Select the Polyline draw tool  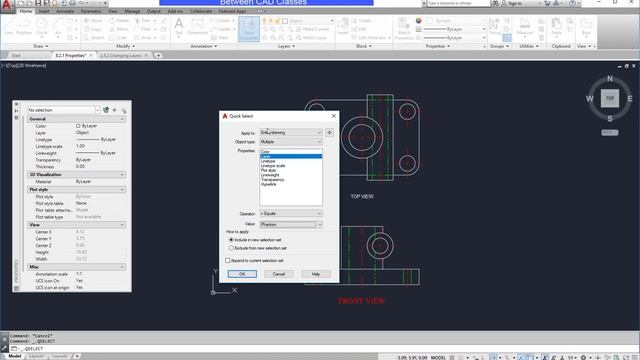(24, 27)
